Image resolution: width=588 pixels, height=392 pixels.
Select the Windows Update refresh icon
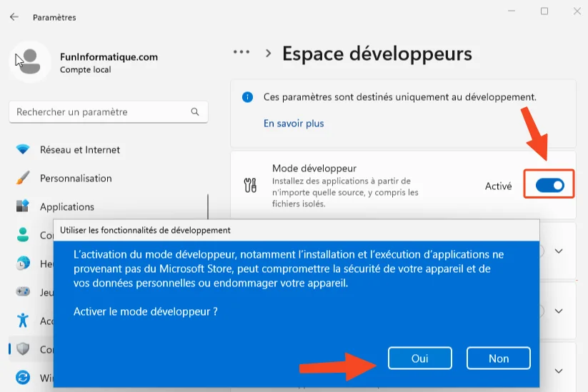[x=23, y=378]
